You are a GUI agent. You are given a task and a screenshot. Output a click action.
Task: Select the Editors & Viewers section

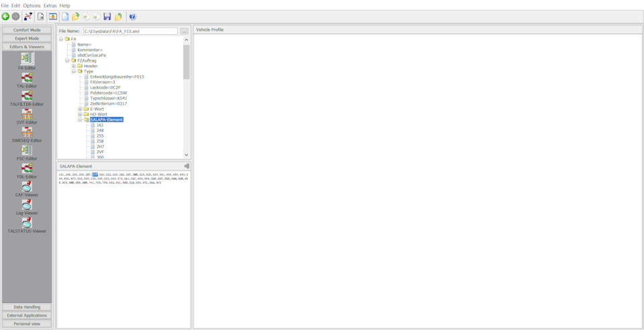tap(27, 47)
